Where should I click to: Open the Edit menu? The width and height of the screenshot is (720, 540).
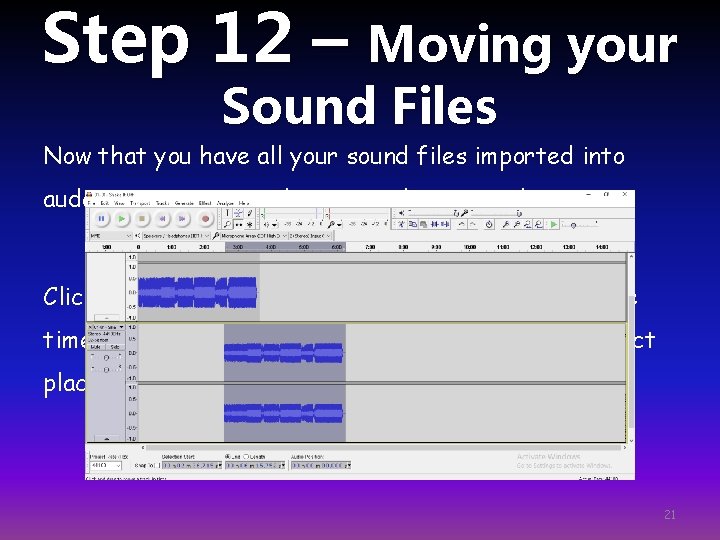pyautogui.click(x=105, y=203)
